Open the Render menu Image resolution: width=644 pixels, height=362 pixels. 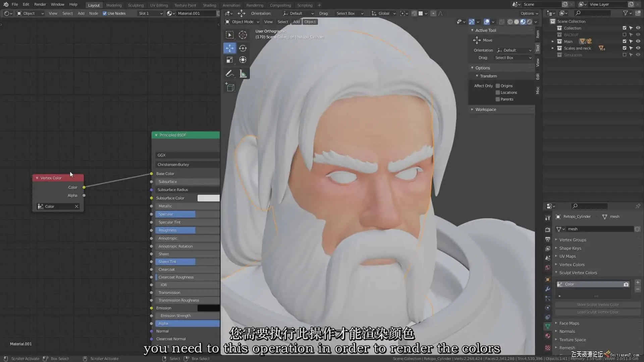40,4
